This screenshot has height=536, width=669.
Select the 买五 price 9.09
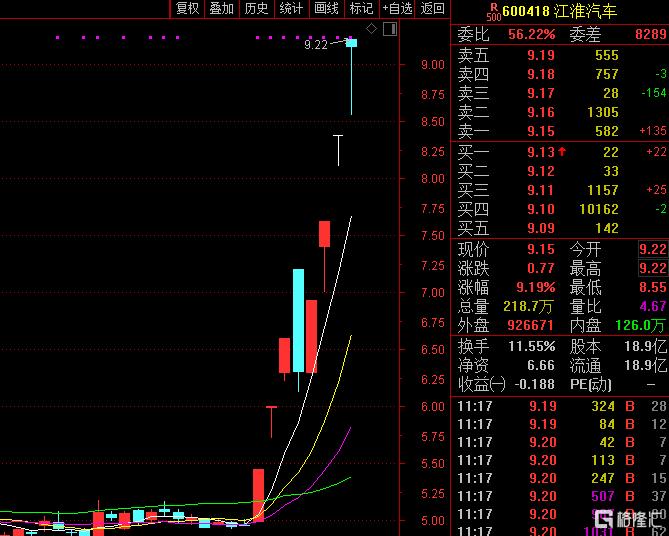541,228
